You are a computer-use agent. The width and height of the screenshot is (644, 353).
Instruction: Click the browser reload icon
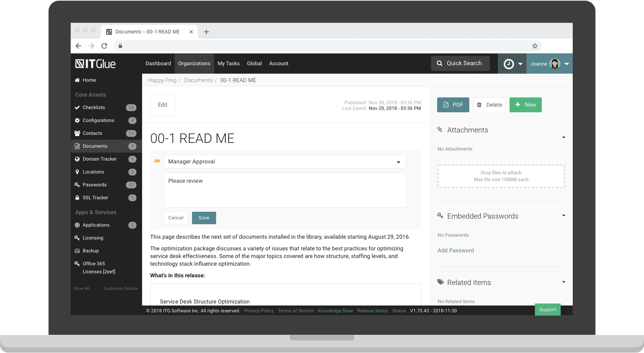(x=104, y=46)
